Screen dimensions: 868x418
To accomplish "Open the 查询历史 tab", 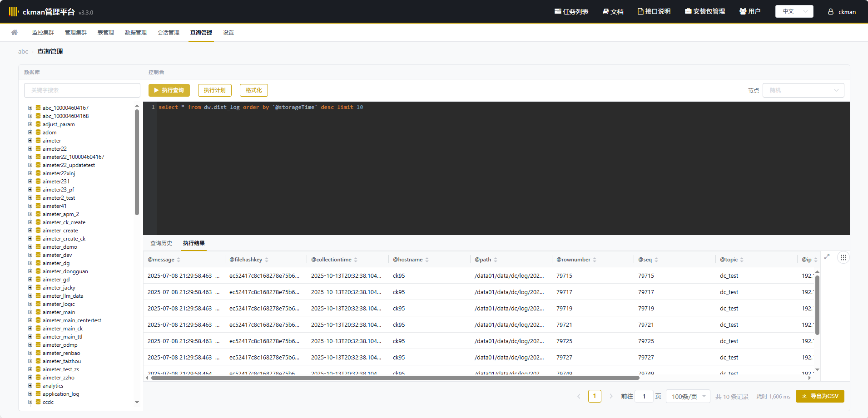I will pyautogui.click(x=161, y=243).
